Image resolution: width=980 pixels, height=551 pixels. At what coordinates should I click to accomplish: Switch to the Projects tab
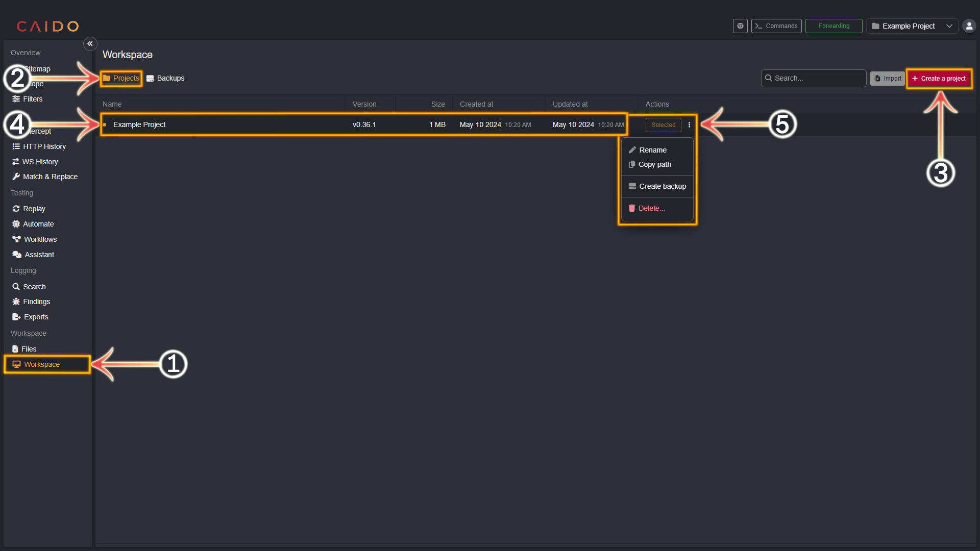tap(121, 78)
